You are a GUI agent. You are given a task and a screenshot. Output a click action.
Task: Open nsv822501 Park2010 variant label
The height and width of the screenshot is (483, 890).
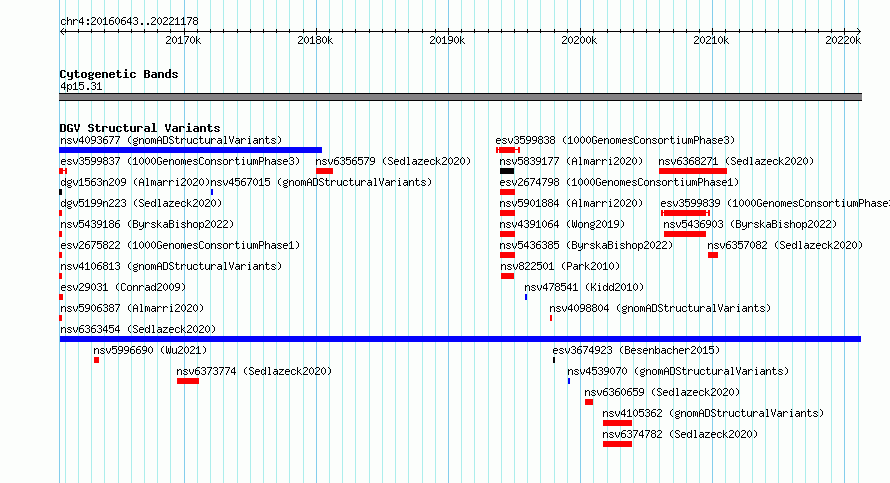(x=560, y=266)
